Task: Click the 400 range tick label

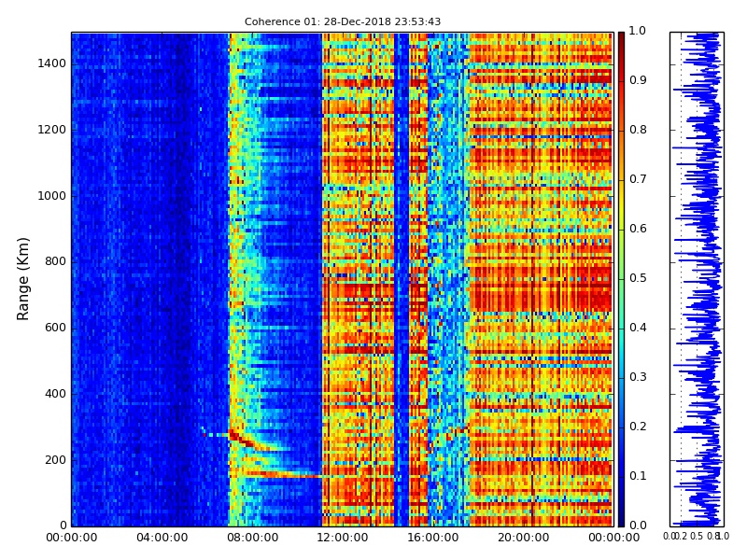Action: click(x=56, y=394)
